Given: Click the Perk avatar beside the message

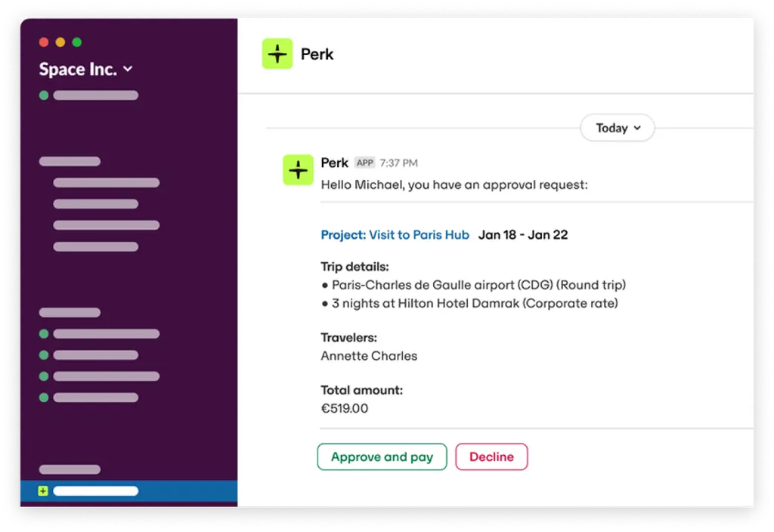Looking at the screenshot, I should pyautogui.click(x=298, y=170).
